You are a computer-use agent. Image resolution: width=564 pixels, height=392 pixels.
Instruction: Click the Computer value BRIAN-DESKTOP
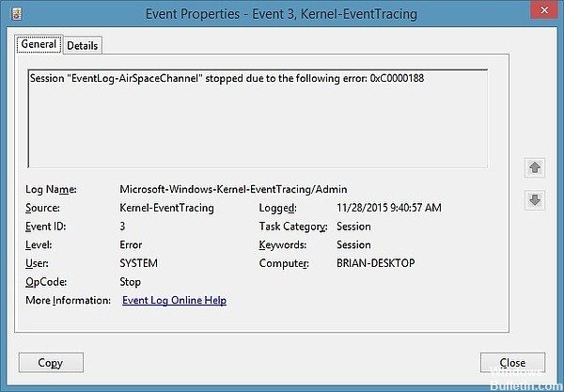pyautogui.click(x=376, y=263)
